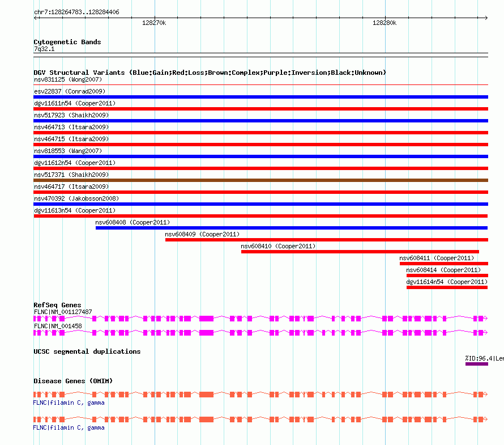Select the Cytogenetic Bands track heading
Screen dimensions: 504x445
coord(67,42)
